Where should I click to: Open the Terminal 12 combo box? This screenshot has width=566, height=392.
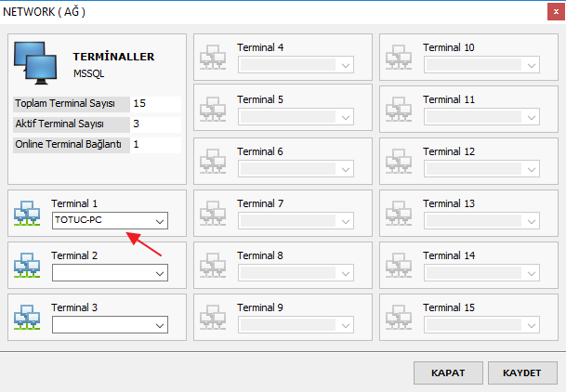click(481, 168)
